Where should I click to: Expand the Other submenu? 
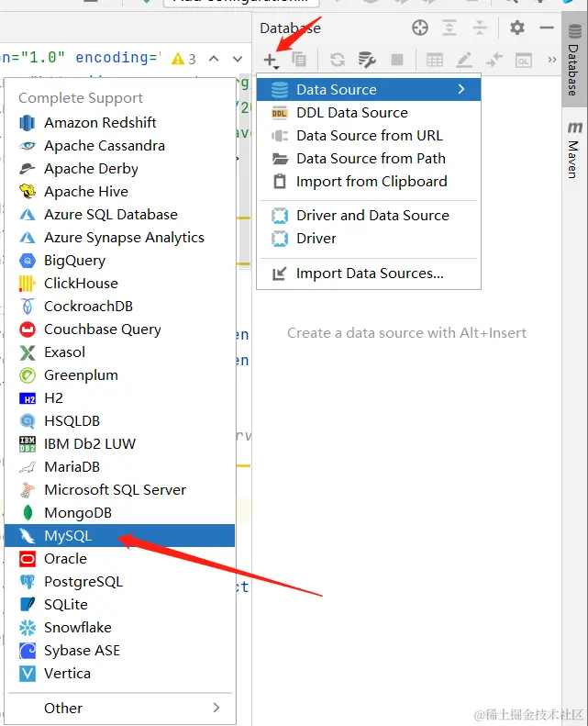120,708
